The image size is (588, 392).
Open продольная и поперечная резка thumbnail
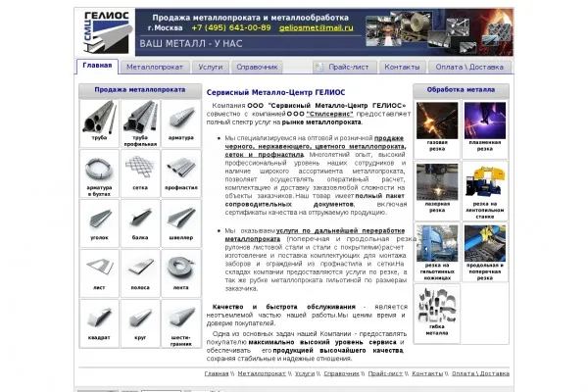tap(485, 243)
